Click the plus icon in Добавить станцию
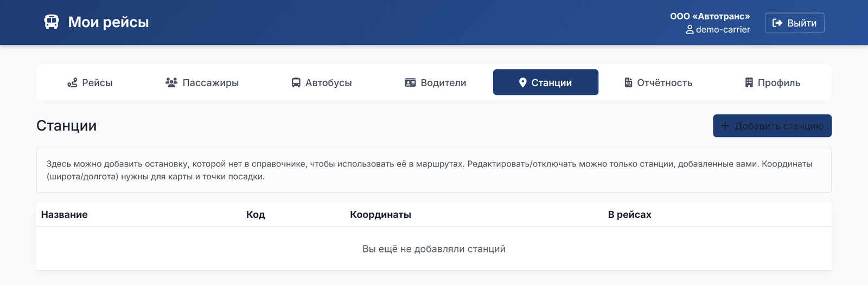Viewport: 868px width, 285px height. click(725, 126)
